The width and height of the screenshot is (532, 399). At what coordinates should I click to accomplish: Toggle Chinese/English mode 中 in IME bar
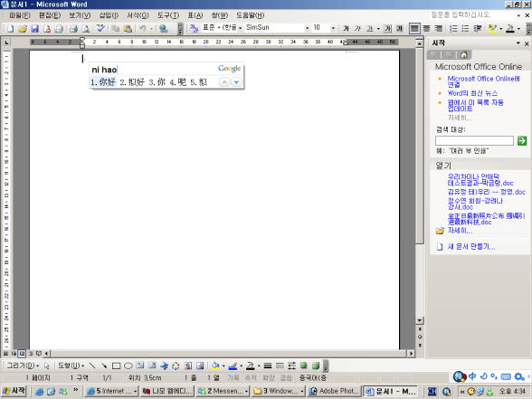pos(472,376)
